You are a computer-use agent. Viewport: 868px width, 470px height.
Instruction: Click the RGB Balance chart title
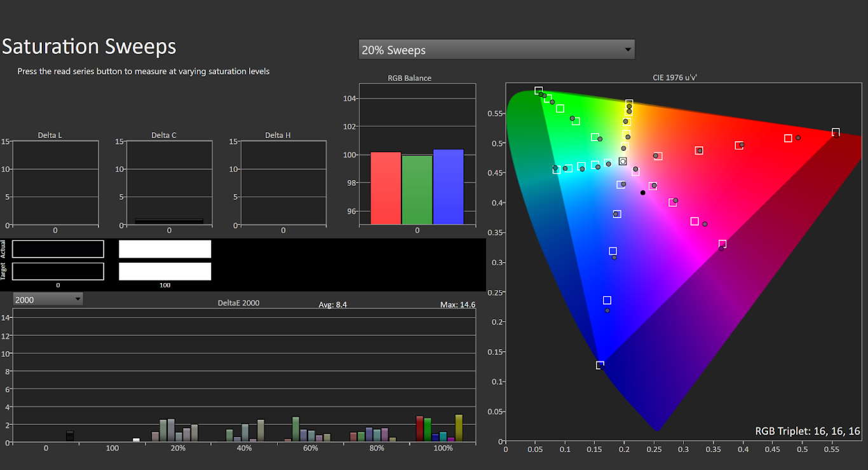[409, 78]
